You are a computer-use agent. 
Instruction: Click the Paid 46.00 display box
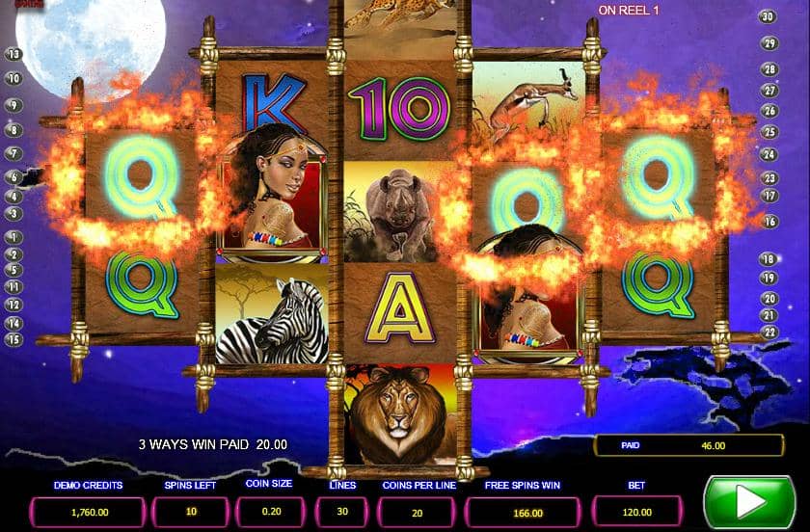[x=689, y=445]
